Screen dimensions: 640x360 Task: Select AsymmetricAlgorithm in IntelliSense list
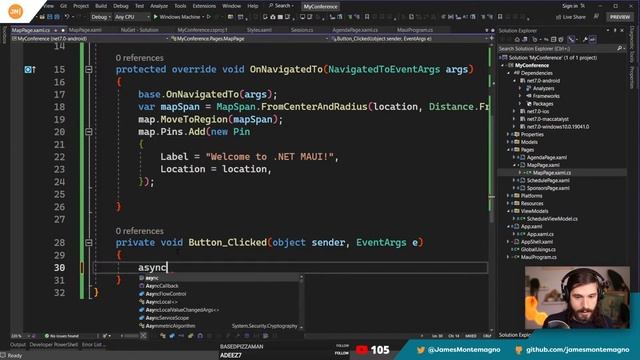tap(170, 326)
